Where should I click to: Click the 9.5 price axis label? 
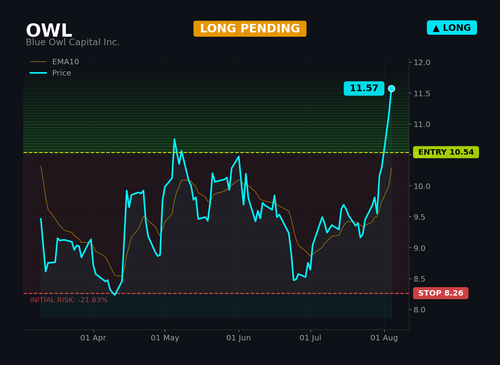[419, 217]
